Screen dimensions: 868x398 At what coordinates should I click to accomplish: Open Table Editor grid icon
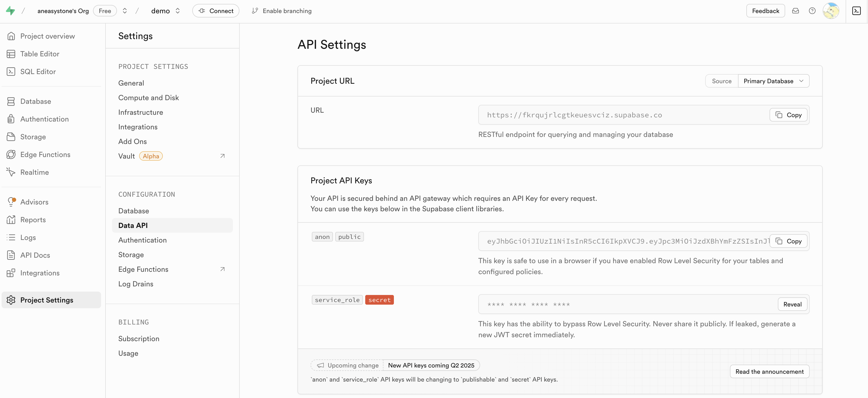tap(11, 54)
